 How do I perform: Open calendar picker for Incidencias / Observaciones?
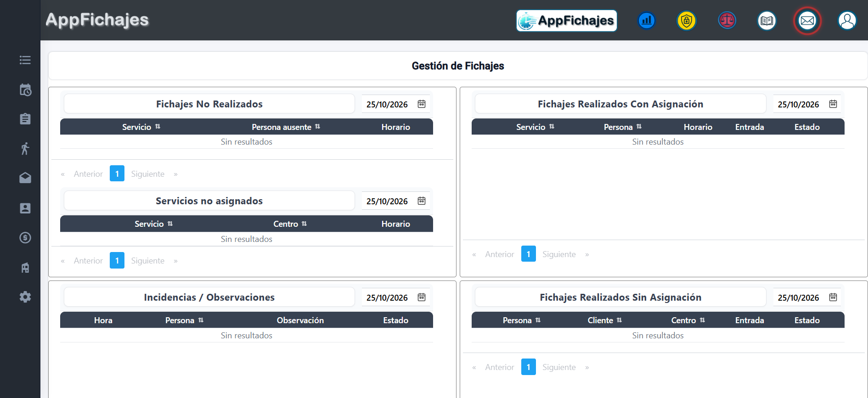pyautogui.click(x=422, y=297)
